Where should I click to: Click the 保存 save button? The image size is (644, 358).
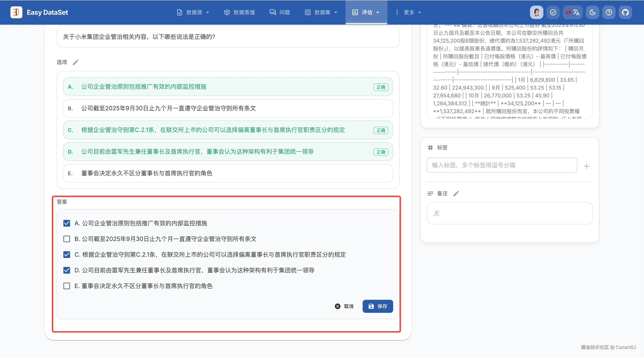(x=378, y=306)
